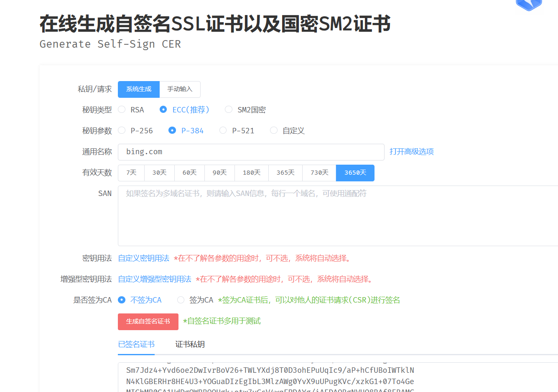Image resolution: width=558 pixels, height=392 pixels.
Task: Open 自定义增强型密钥用法 link
Action: 155,279
